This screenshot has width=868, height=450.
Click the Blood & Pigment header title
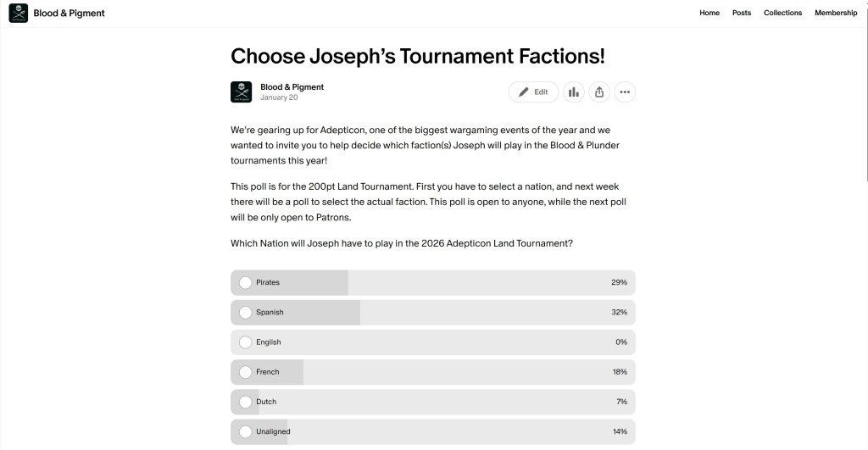(70, 14)
